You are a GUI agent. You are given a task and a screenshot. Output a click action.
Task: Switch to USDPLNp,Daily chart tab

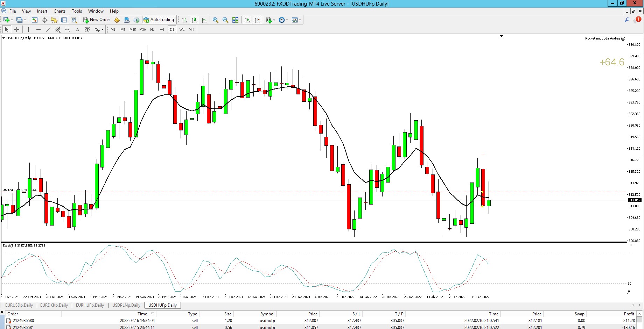tap(126, 305)
